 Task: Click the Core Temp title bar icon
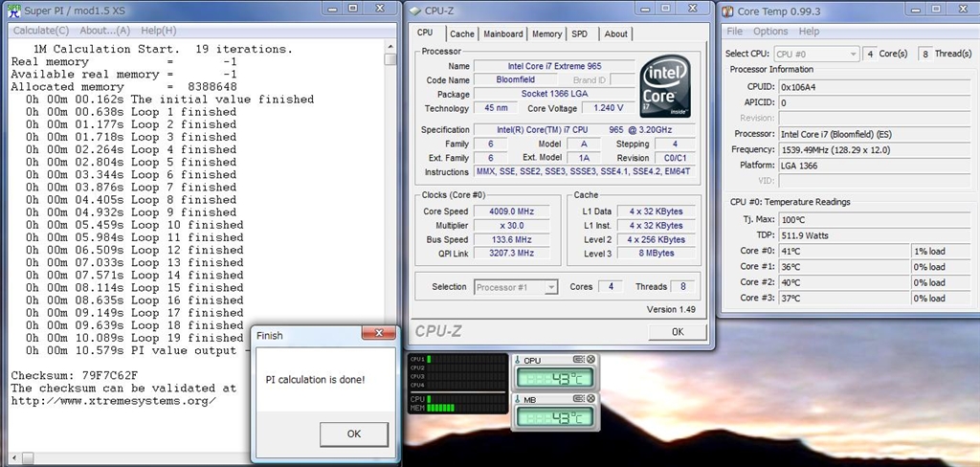click(x=729, y=11)
